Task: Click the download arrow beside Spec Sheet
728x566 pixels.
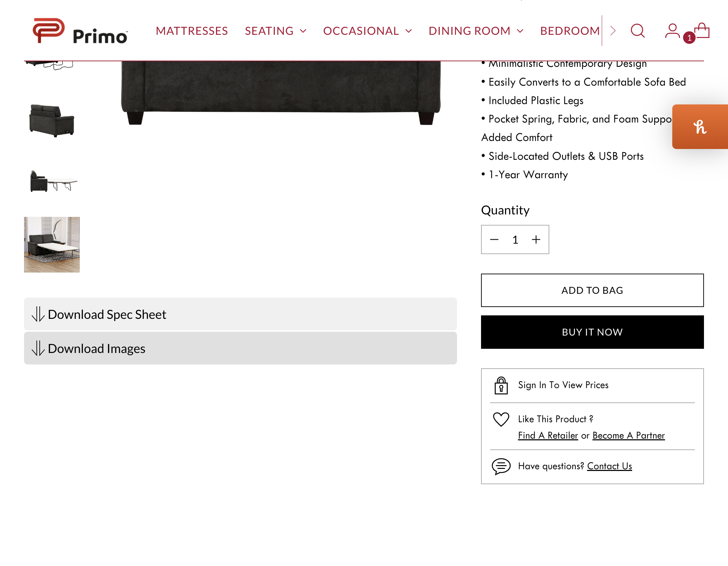Action: (38, 314)
